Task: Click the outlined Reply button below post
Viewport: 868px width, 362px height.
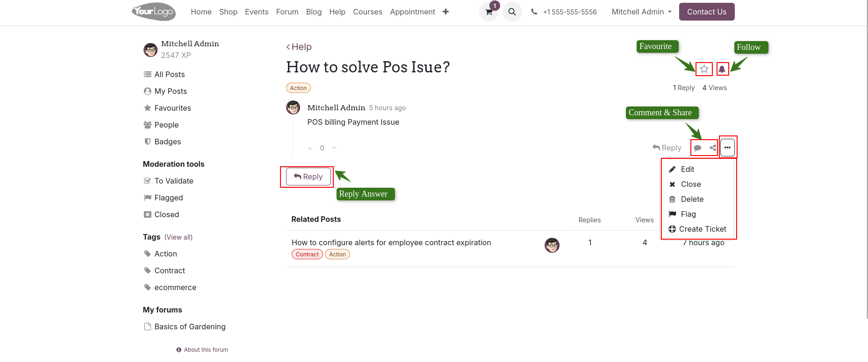Action: click(308, 177)
